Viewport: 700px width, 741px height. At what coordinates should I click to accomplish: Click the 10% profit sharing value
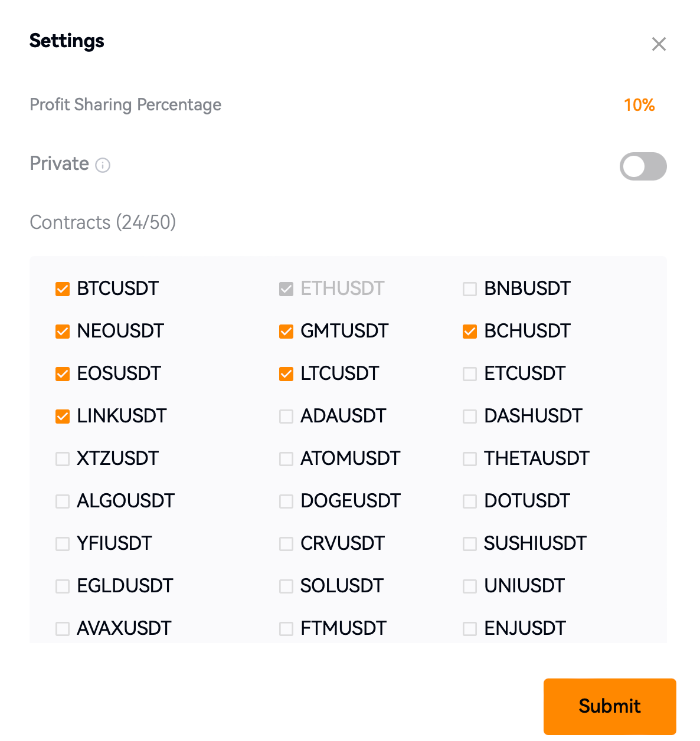tap(639, 105)
